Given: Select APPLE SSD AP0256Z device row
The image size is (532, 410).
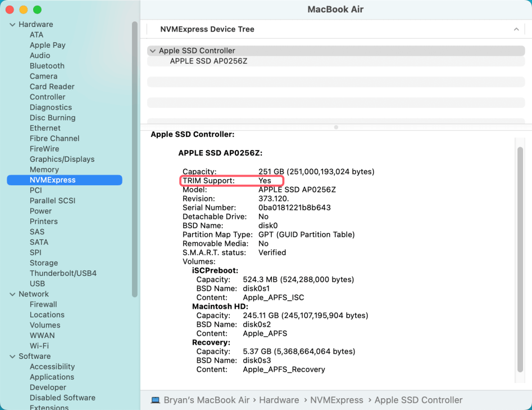Looking at the screenshot, I should click(x=208, y=61).
